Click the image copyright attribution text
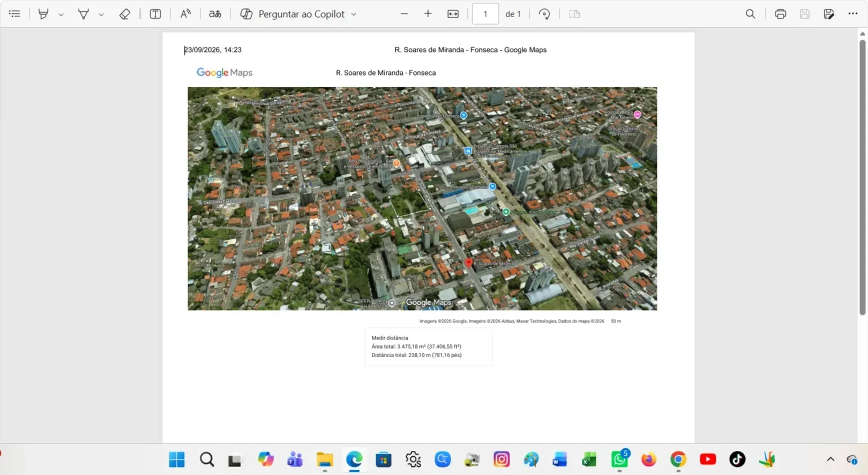The image size is (868, 475). (512, 321)
